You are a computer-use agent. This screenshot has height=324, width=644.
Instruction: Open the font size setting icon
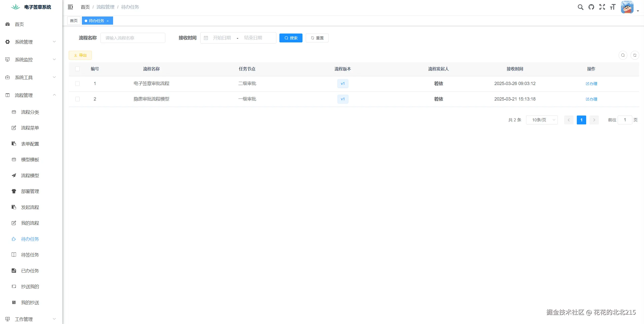[613, 7]
